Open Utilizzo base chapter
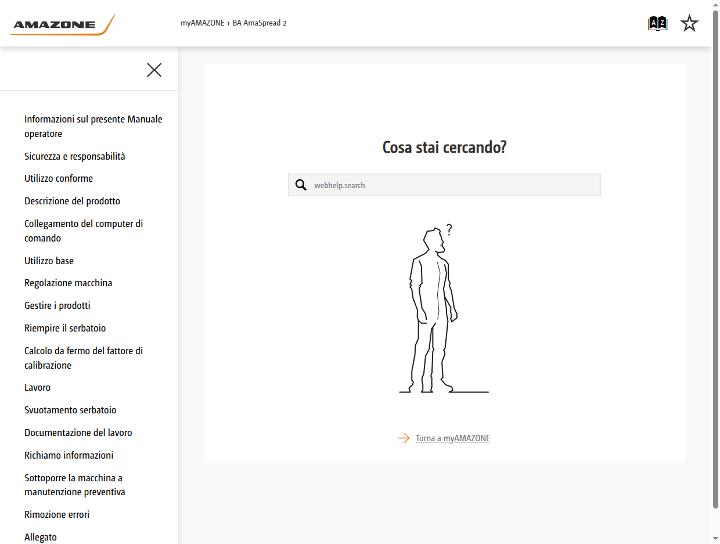This screenshot has width=720, height=544. pos(49,261)
